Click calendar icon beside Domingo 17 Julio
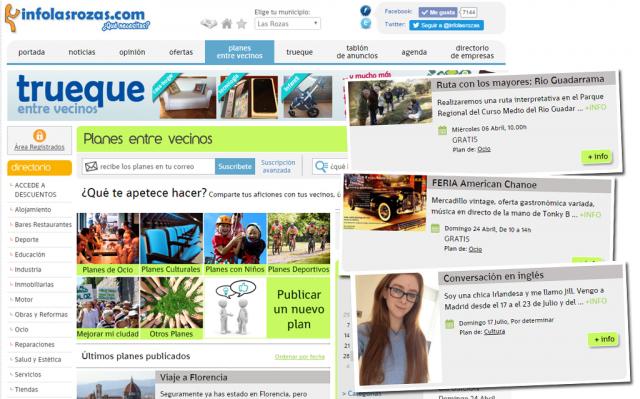The height and width of the screenshot is (399, 640). tap(449, 324)
